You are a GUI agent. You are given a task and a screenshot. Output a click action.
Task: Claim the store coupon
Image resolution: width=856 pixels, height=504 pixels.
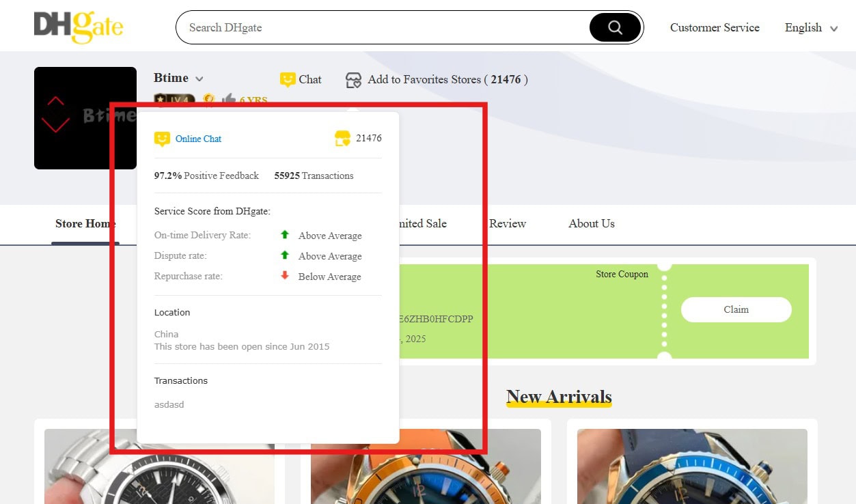pyautogui.click(x=736, y=310)
